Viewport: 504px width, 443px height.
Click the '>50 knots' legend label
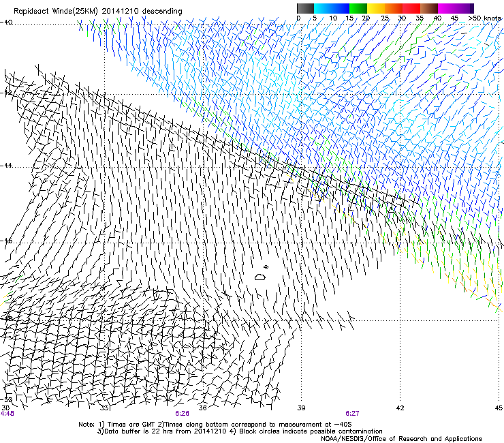click(x=484, y=18)
